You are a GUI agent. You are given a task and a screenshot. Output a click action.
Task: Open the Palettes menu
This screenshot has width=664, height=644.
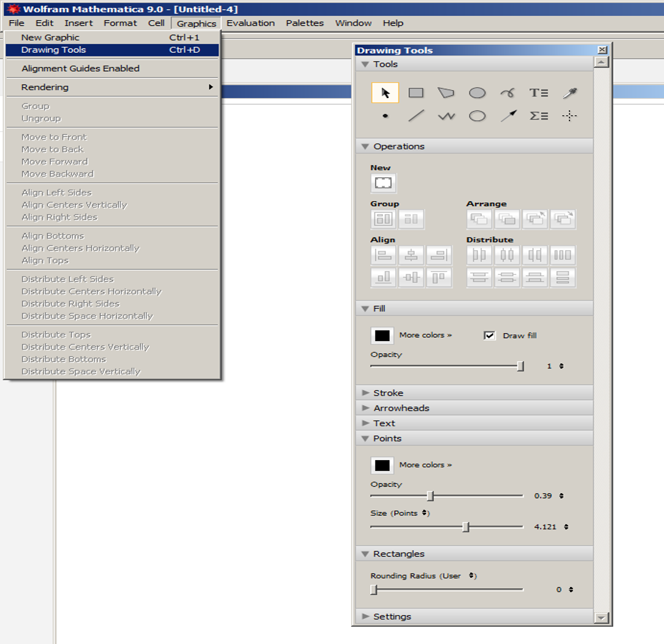click(x=304, y=23)
